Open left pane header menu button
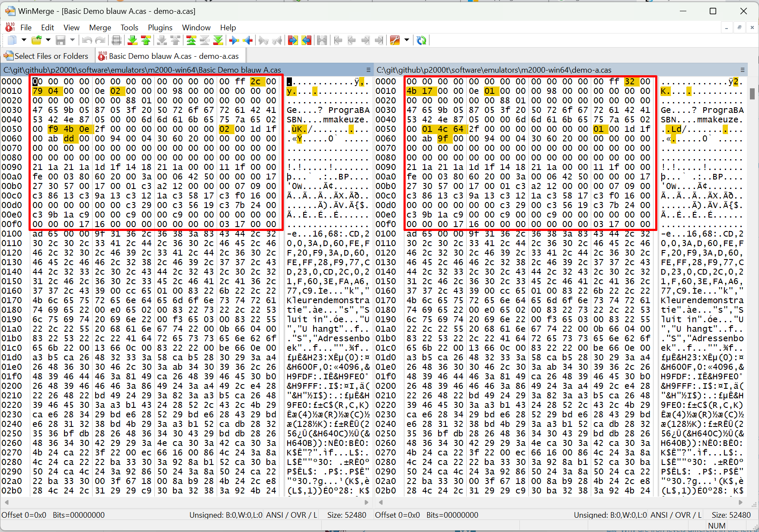The height and width of the screenshot is (532, 759). click(368, 70)
